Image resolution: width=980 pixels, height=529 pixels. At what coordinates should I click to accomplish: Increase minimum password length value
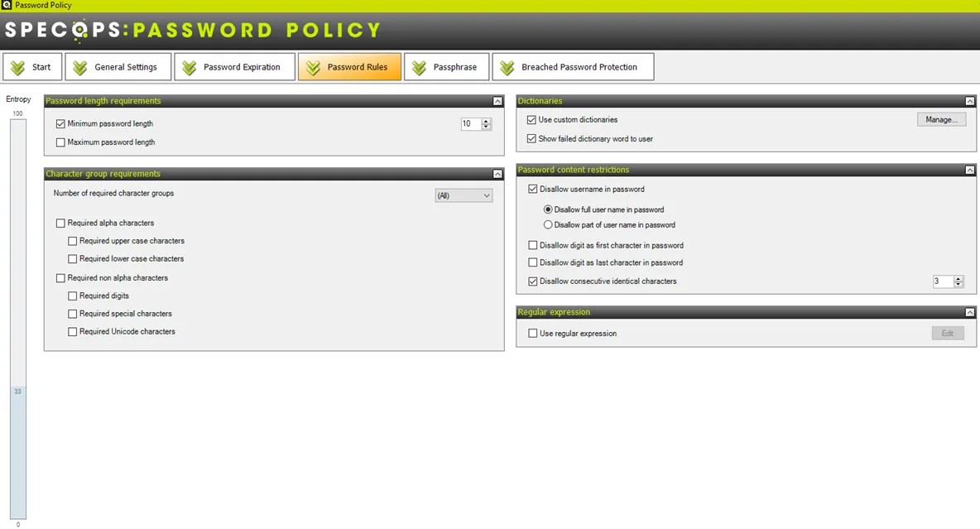click(x=486, y=121)
